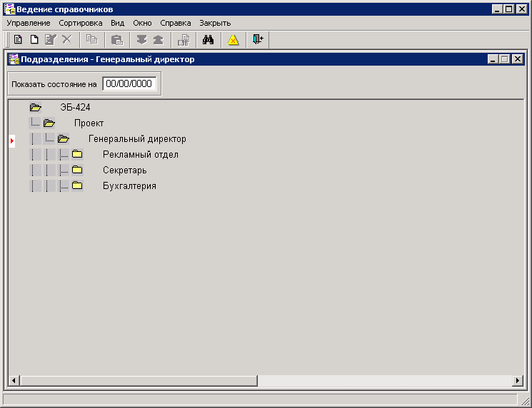Click the Ведение справочников title bar icon

point(10,9)
